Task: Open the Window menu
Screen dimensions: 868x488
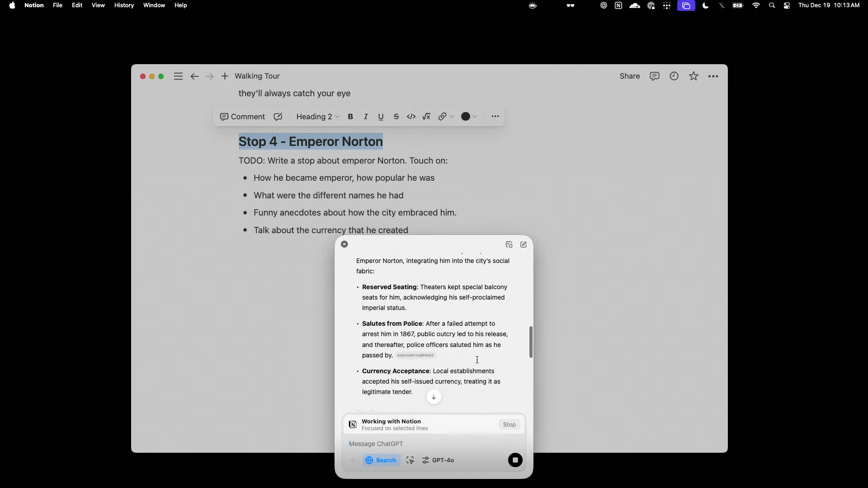Action: coord(154,5)
